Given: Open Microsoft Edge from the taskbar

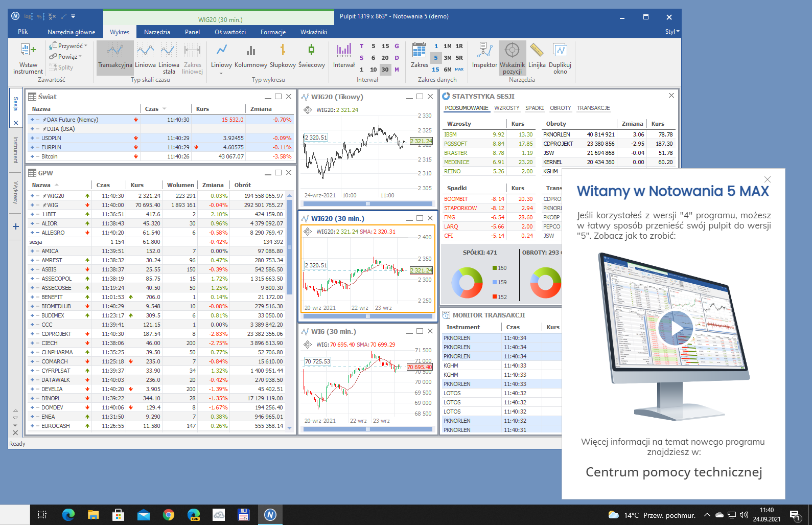Looking at the screenshot, I should pyautogui.click(x=68, y=515).
